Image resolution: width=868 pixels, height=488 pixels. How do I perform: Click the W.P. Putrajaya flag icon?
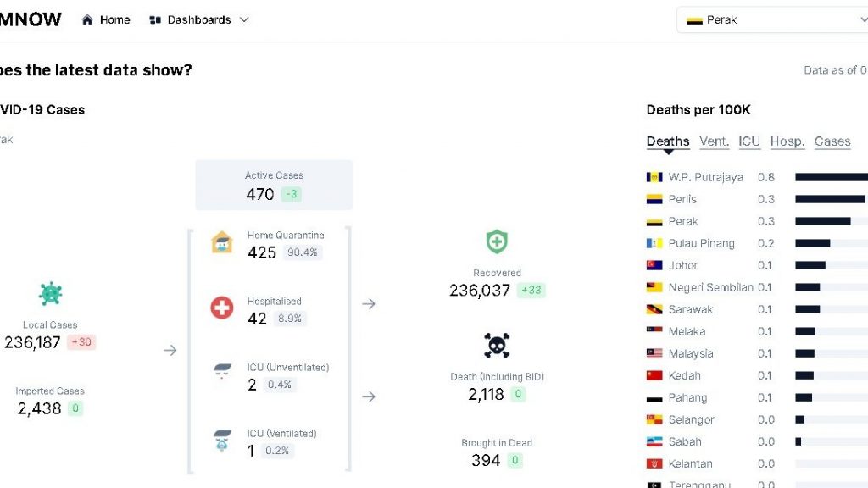654,177
